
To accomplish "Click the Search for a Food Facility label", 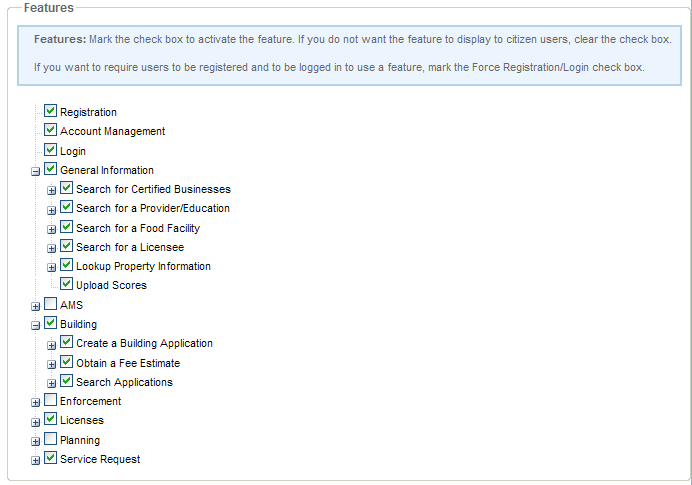I will (138, 228).
